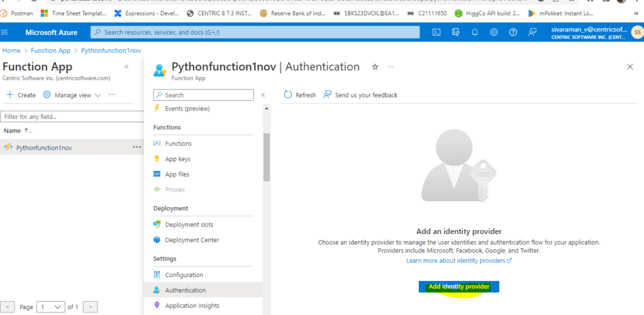Create a new Function App
The height and width of the screenshot is (315, 644).
[x=21, y=95]
